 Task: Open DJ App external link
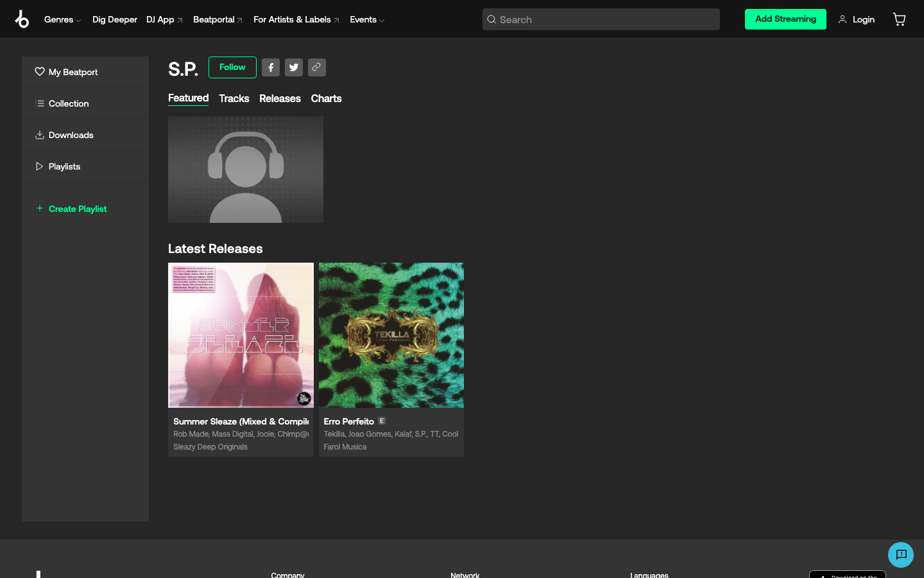[x=164, y=19]
